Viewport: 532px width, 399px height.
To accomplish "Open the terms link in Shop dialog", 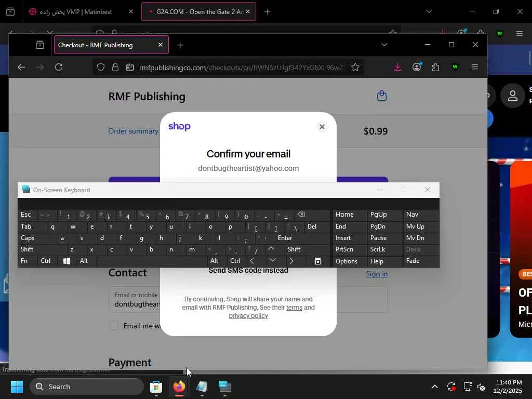I will click(x=294, y=308).
